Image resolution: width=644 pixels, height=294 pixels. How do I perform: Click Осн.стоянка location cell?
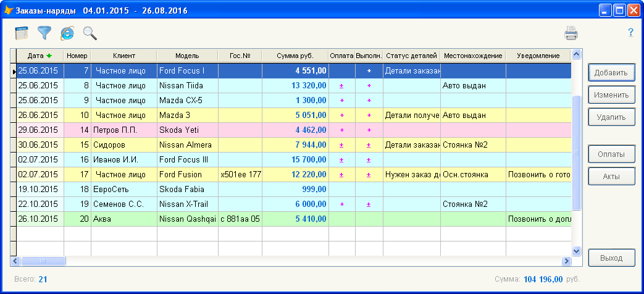coord(473,175)
